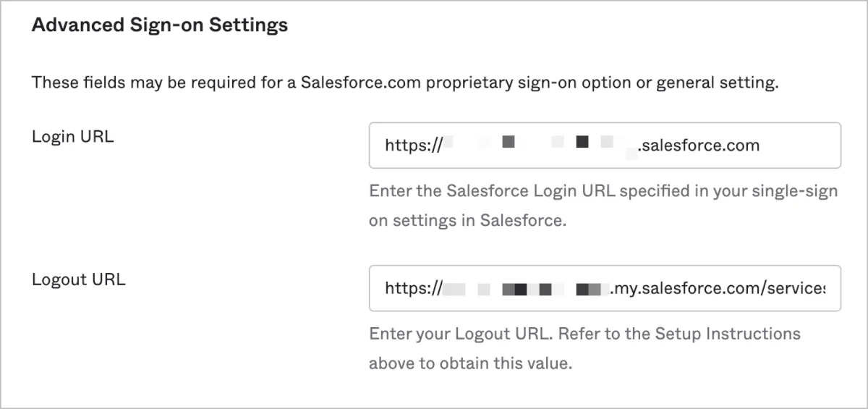Click the "Logout URL" field label
Image resolution: width=868 pixels, height=409 pixels.
78,279
